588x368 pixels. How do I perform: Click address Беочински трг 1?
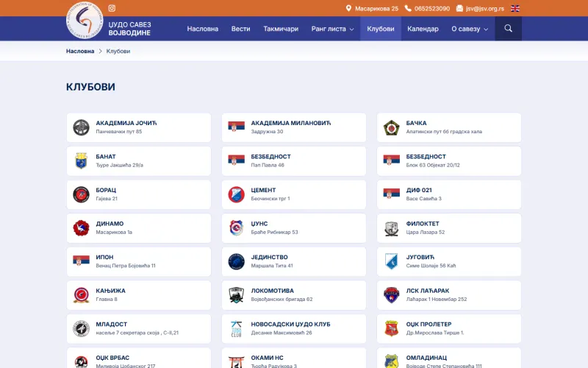(x=270, y=199)
